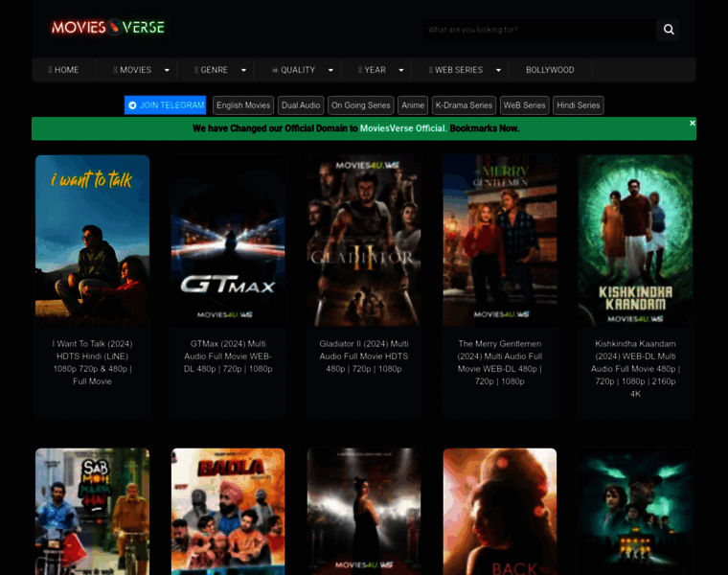Click the MoviesVerse logo
The height and width of the screenshot is (575, 728).
[x=107, y=28]
